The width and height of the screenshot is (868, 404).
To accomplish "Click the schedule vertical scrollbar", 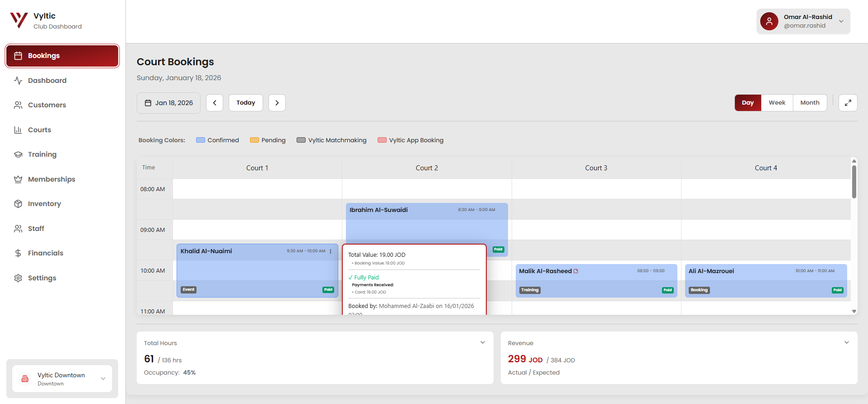I will click(854, 182).
